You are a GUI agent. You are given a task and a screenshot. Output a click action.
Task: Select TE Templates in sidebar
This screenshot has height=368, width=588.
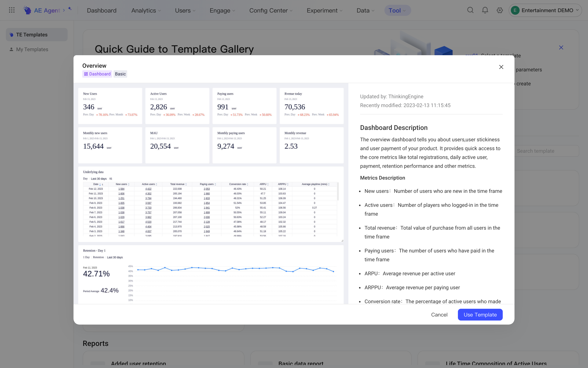tap(37, 35)
